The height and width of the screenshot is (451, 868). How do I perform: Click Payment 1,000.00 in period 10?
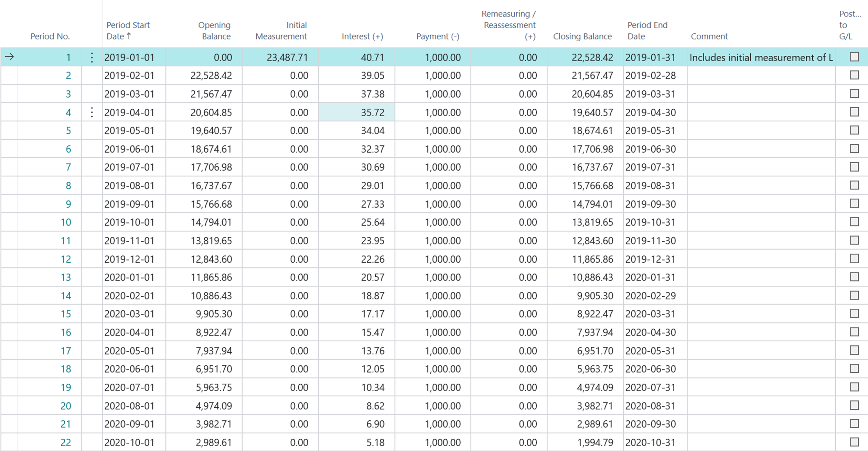coord(442,222)
